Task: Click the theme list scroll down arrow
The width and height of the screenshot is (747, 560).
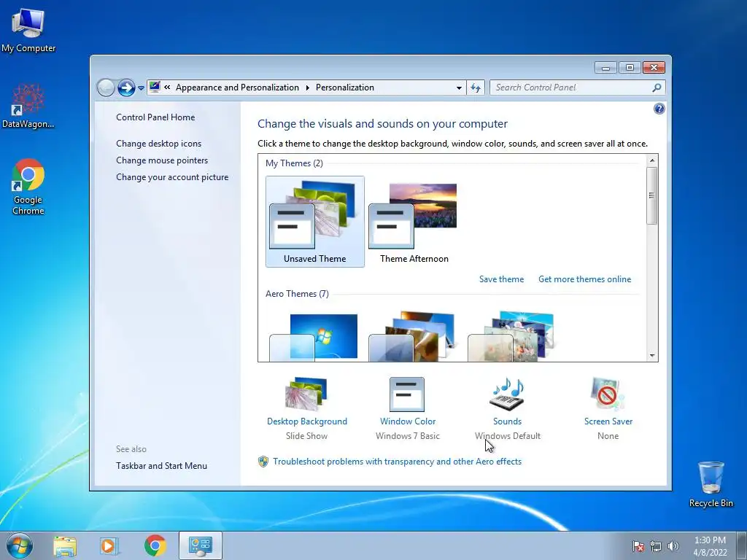Action: 651,356
